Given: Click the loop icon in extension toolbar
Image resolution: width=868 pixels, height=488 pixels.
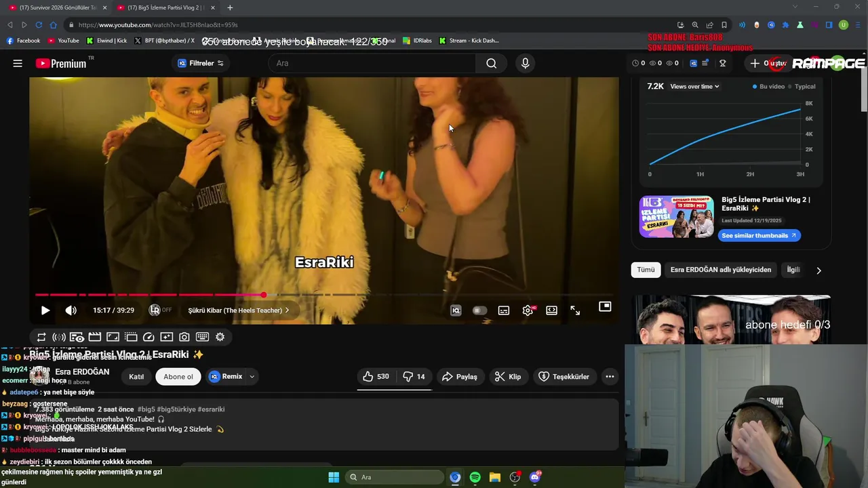Looking at the screenshot, I should (x=41, y=337).
